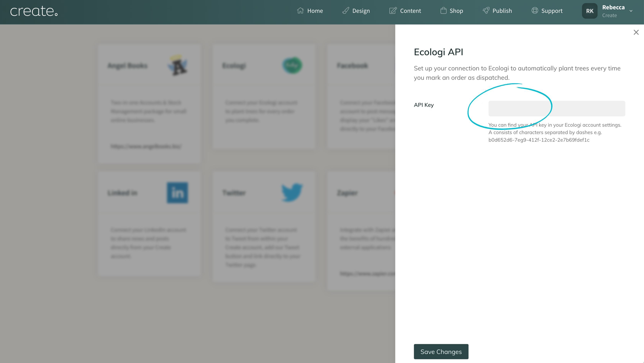
Task: Click Save Changes button
Action: [441, 351]
